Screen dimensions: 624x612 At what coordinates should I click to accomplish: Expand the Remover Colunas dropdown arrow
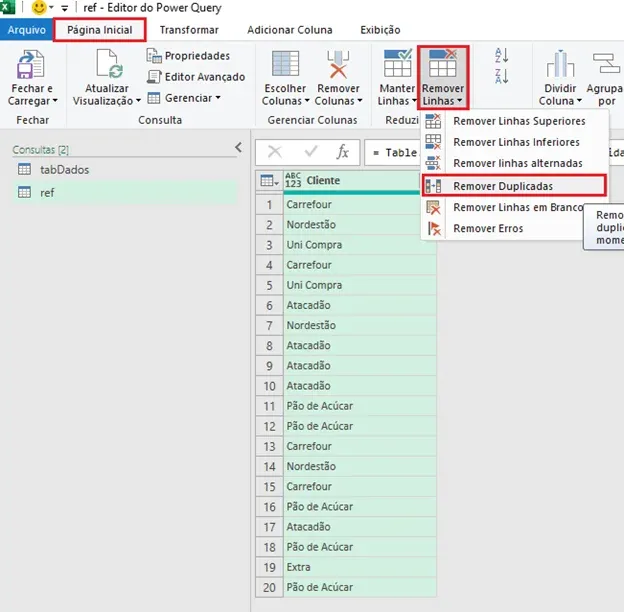pyautogui.click(x=360, y=101)
